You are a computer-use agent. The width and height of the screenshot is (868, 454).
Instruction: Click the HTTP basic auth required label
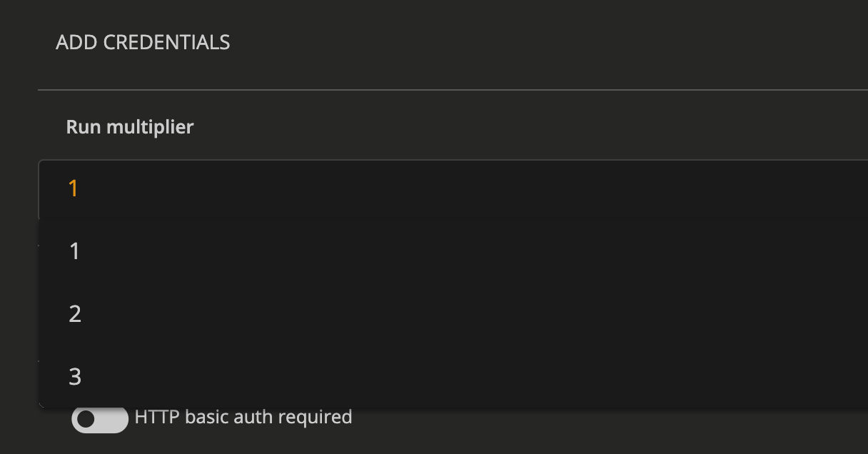click(243, 417)
